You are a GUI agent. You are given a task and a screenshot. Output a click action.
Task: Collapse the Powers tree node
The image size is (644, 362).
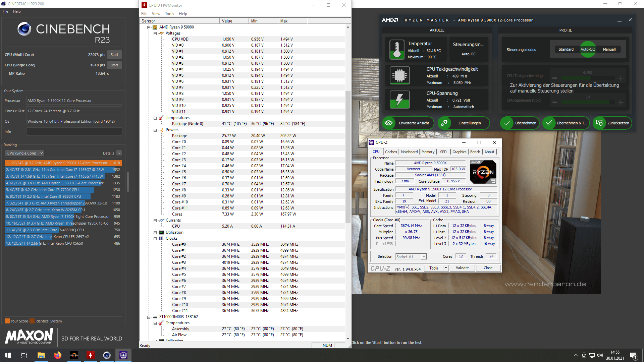155,130
